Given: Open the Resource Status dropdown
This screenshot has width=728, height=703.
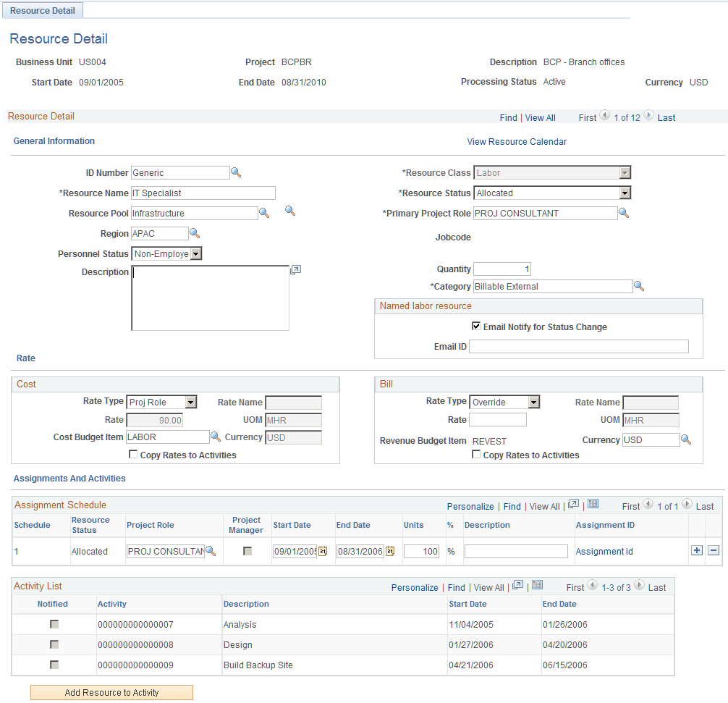Looking at the screenshot, I should (625, 193).
